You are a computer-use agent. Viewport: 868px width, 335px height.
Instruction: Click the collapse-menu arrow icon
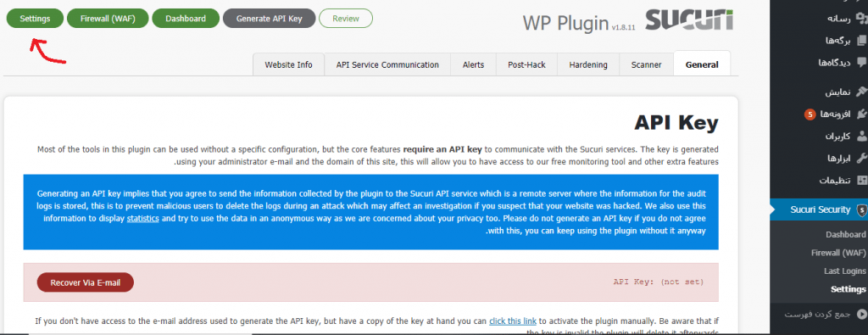(861, 315)
